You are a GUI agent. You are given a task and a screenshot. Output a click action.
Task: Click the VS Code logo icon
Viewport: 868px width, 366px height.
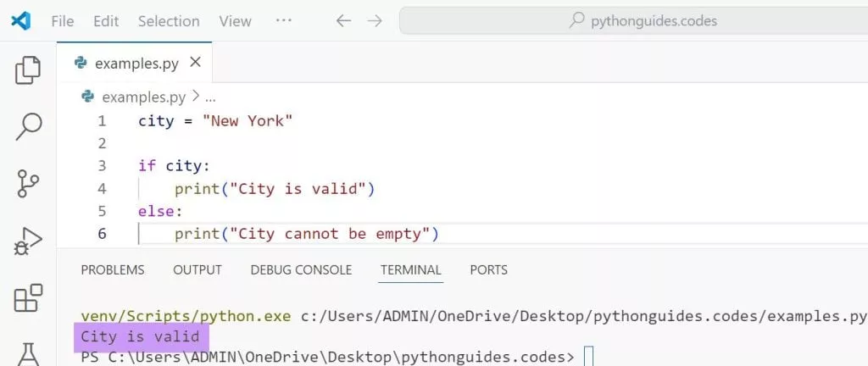point(21,21)
